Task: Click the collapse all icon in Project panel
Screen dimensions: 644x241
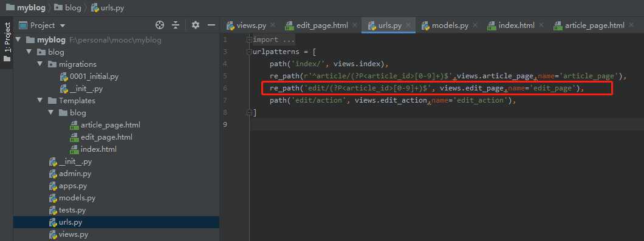Action: pyautogui.click(x=176, y=25)
